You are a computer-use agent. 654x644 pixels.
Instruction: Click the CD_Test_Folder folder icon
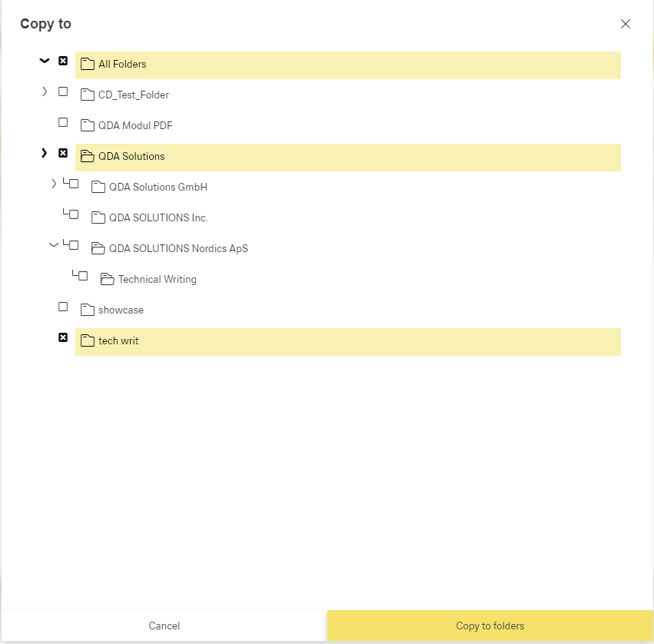click(87, 95)
